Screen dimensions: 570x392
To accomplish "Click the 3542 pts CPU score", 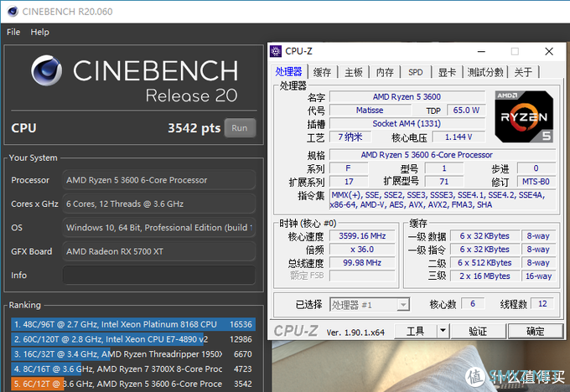I will (x=194, y=128).
